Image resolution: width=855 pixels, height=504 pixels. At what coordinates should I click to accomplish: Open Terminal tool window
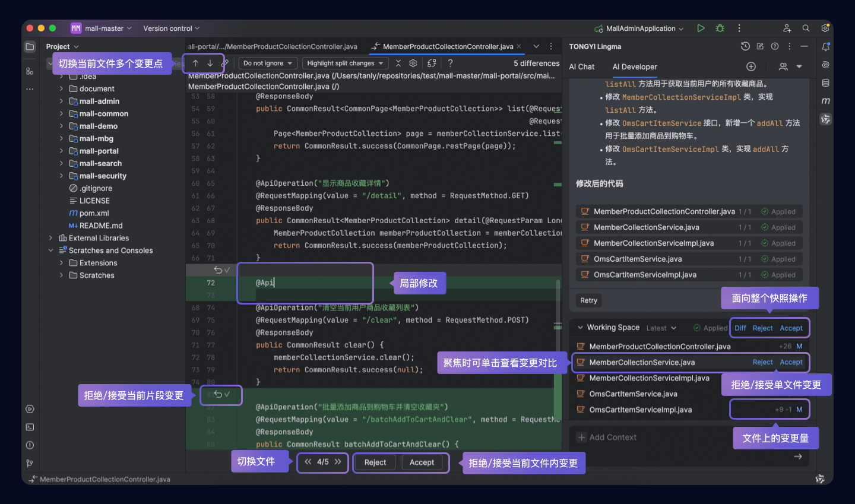30,427
